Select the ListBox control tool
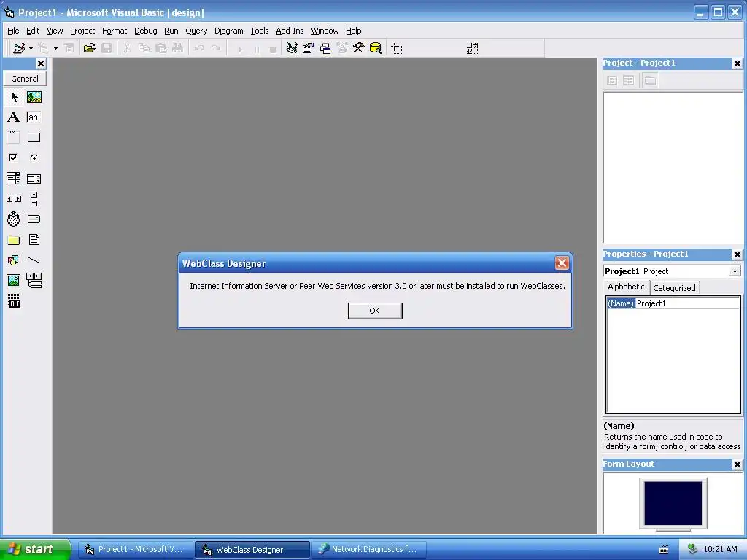The width and height of the screenshot is (747, 560). [34, 179]
